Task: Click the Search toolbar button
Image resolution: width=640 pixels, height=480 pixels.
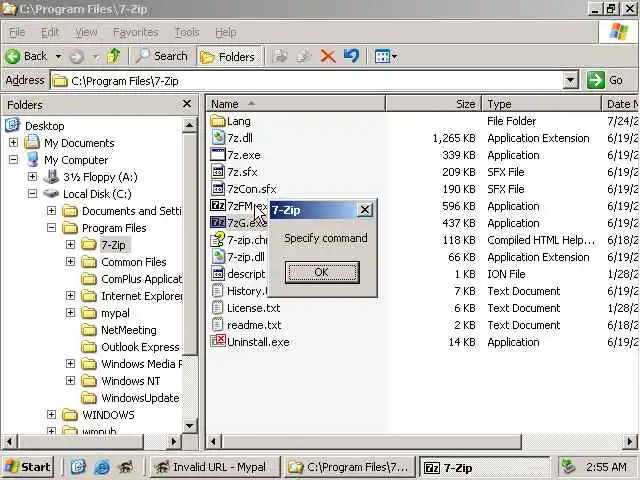Action: pyautogui.click(x=162, y=56)
